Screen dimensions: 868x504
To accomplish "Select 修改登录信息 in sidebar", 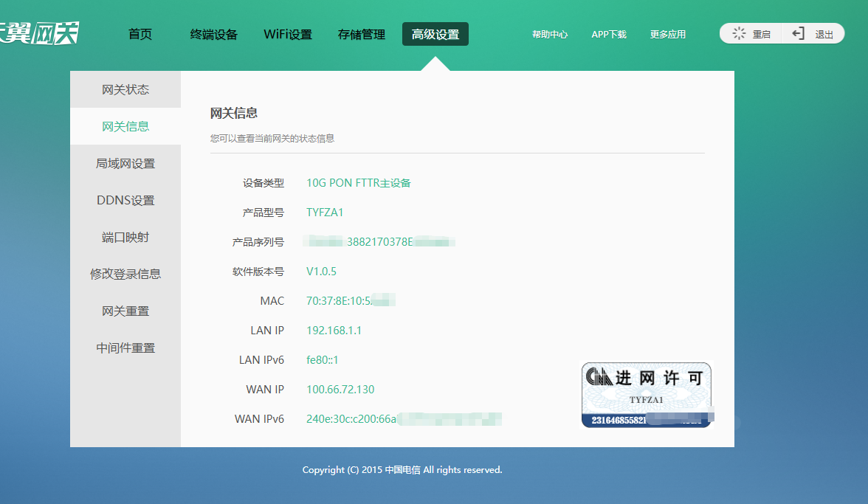I will 125,274.
